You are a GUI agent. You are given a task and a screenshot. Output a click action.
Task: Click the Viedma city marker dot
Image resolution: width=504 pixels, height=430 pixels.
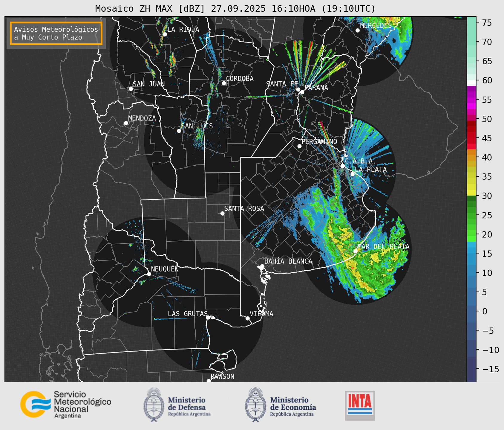248,318
